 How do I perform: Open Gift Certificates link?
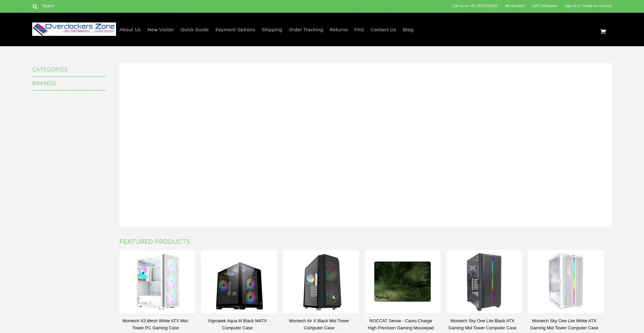point(544,6)
